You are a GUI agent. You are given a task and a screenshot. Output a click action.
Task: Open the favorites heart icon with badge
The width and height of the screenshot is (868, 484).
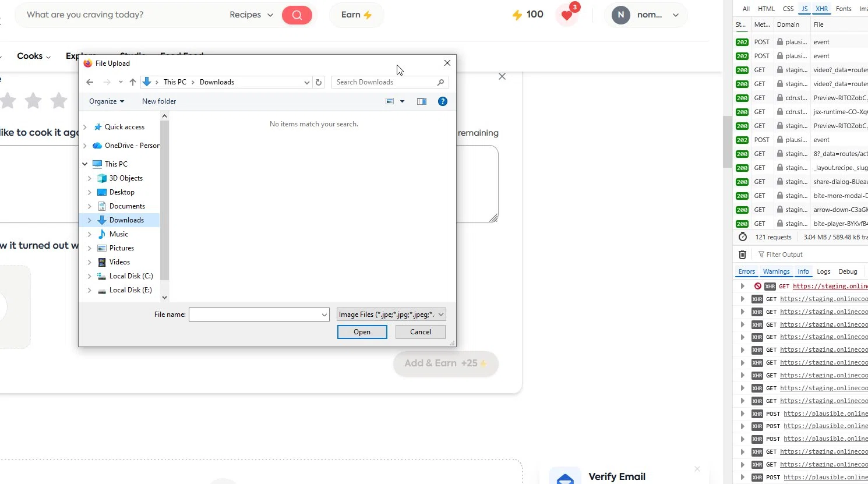pos(567,15)
